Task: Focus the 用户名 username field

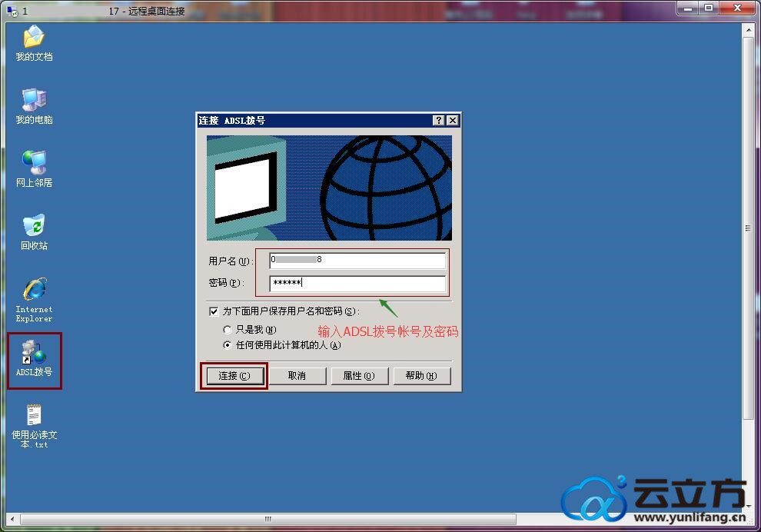Action: 357,260
